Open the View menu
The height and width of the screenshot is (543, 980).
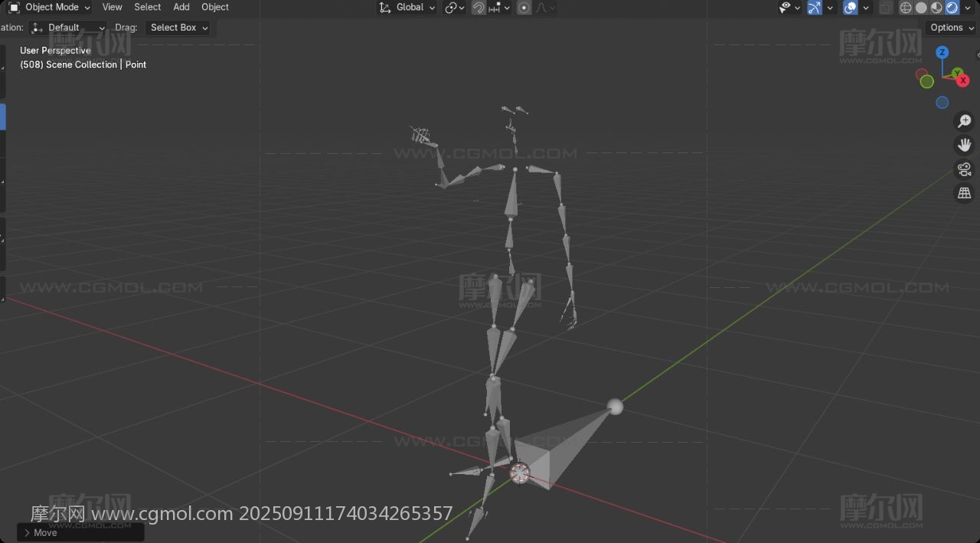(x=112, y=7)
